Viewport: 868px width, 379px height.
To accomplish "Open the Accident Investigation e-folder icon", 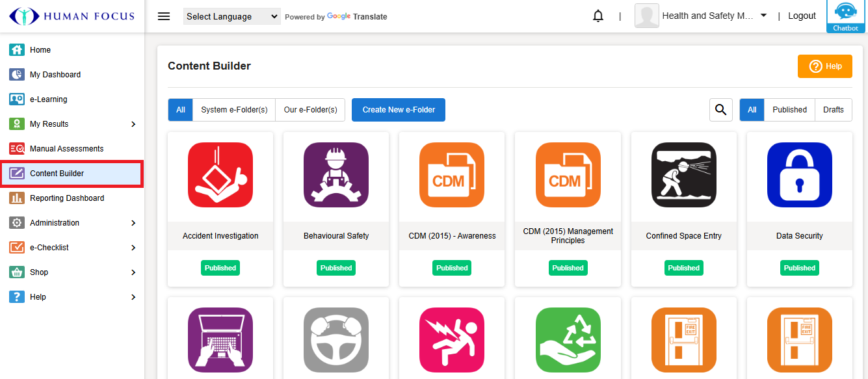I will (x=220, y=175).
